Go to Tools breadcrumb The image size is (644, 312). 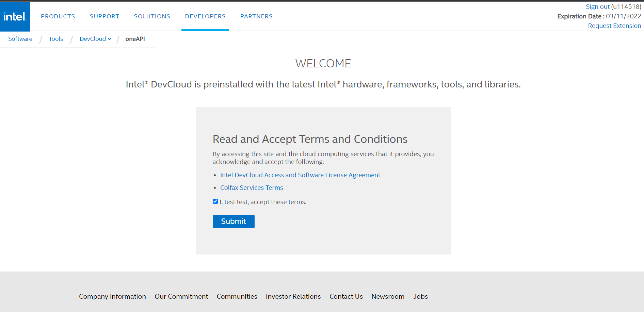click(x=56, y=39)
